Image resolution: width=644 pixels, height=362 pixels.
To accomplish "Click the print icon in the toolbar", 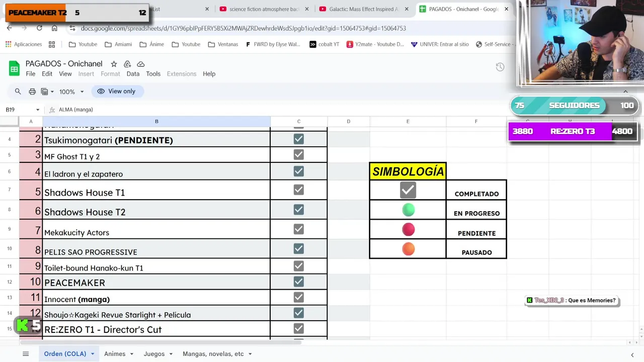I will coord(32,92).
